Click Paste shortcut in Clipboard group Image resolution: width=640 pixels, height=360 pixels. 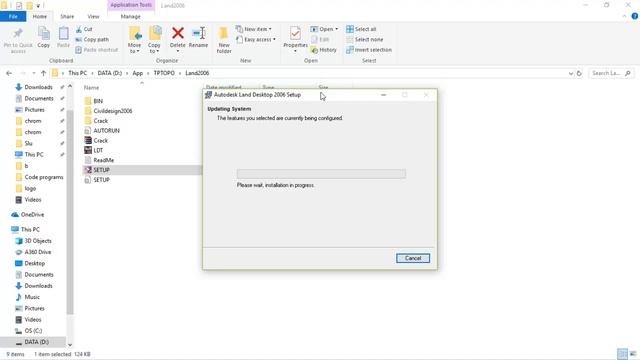[x=97, y=50]
